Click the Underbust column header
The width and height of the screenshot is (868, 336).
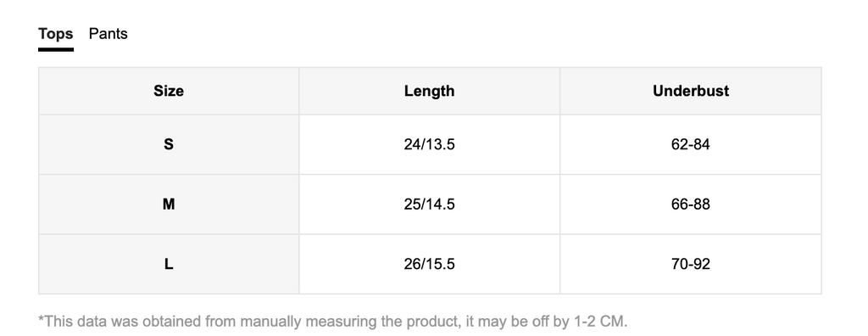691,91
